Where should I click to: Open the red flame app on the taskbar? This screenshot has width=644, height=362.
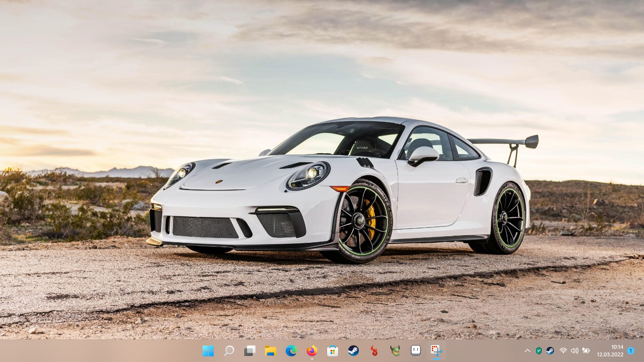pyautogui.click(x=374, y=351)
